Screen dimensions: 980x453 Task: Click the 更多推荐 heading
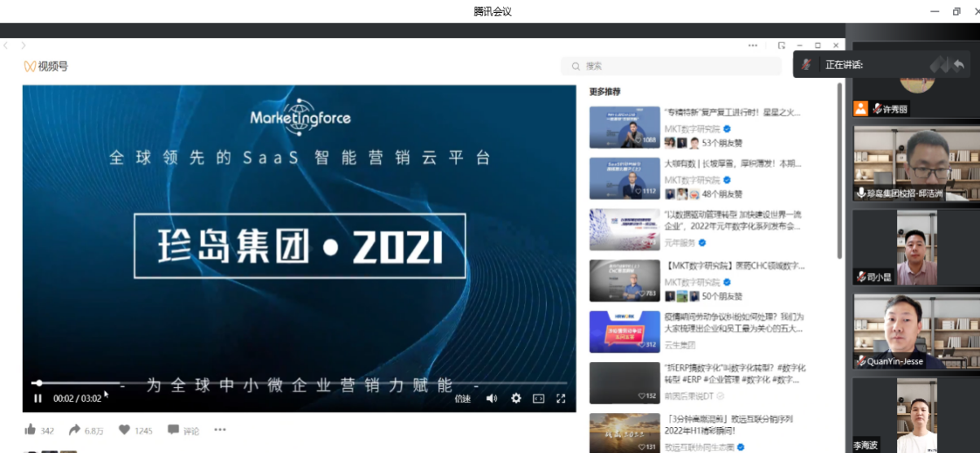[605, 92]
